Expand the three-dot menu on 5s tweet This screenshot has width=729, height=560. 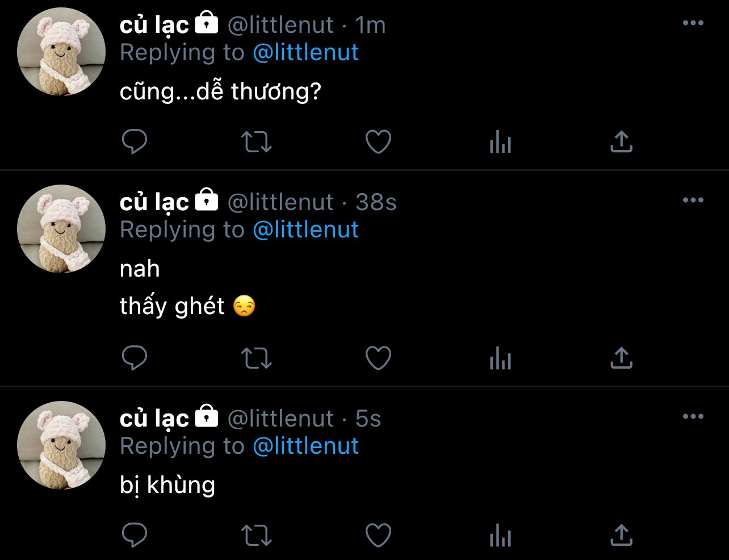[x=693, y=417]
